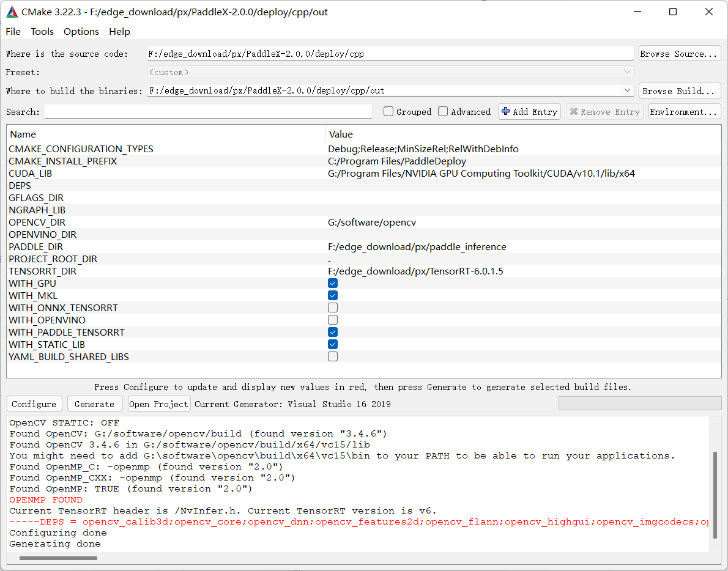Expand the build binaries path dropdown
Screen dimensions: 728x571
[627, 90]
